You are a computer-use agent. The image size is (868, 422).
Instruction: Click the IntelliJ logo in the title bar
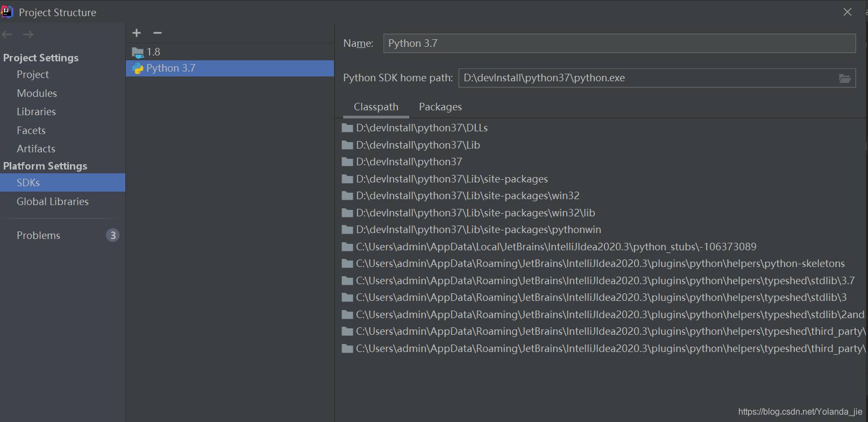point(7,12)
